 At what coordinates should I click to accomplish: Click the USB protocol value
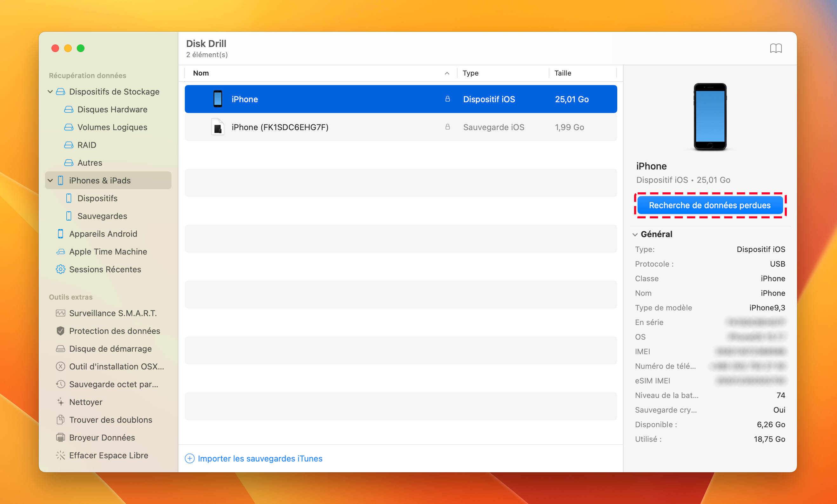(x=778, y=264)
